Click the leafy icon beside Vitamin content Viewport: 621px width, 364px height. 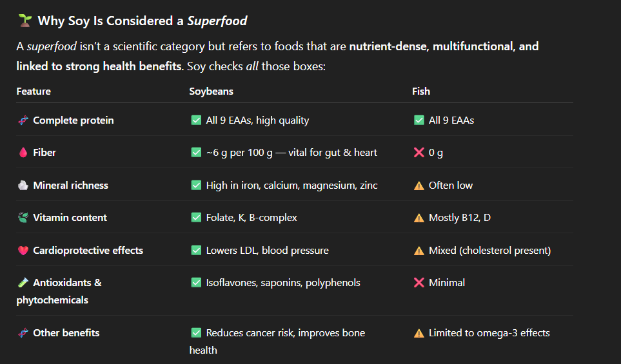(23, 218)
